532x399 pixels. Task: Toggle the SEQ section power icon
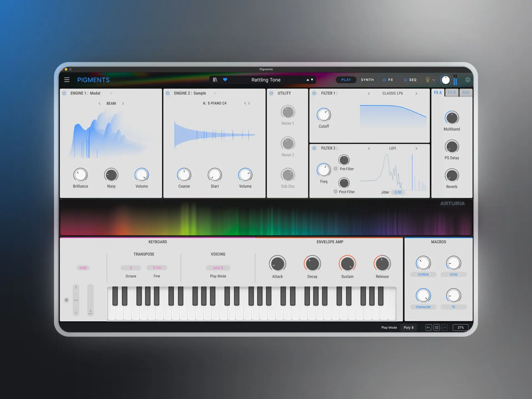pyautogui.click(x=405, y=80)
